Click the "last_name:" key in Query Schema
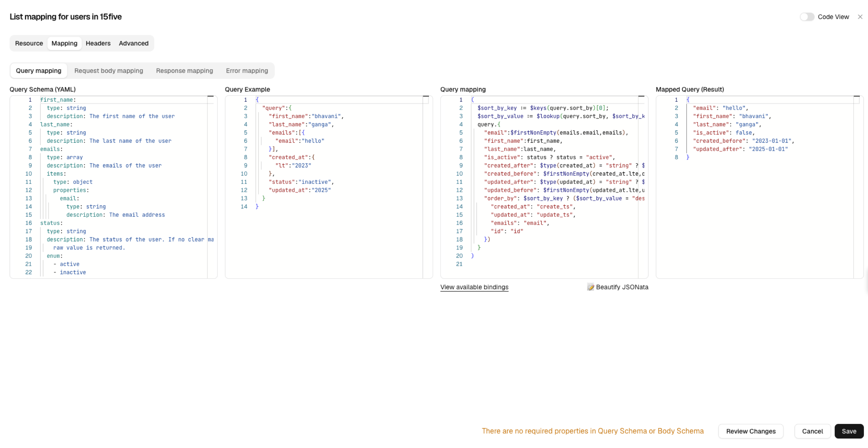Screen dimensions: 868x448 56,124
